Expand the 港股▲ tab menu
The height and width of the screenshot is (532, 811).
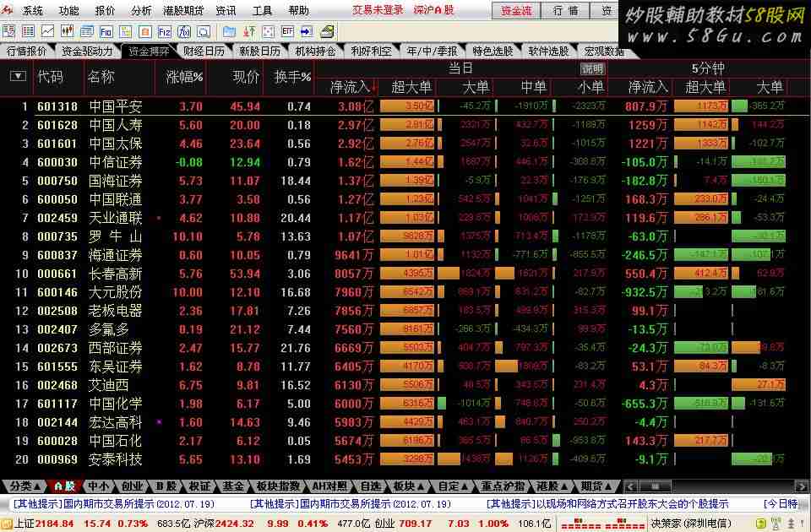(x=552, y=486)
